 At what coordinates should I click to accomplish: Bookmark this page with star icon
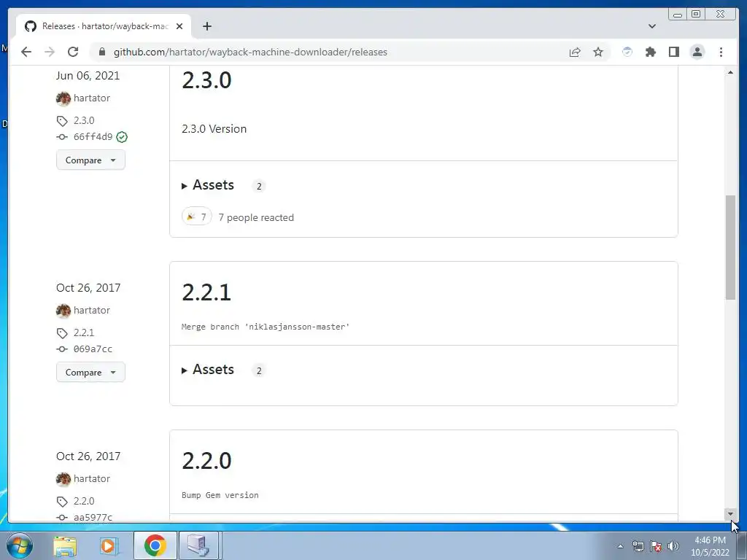click(x=598, y=52)
